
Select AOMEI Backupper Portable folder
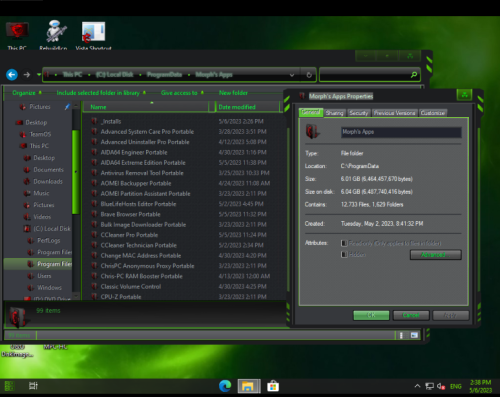[x=136, y=183]
